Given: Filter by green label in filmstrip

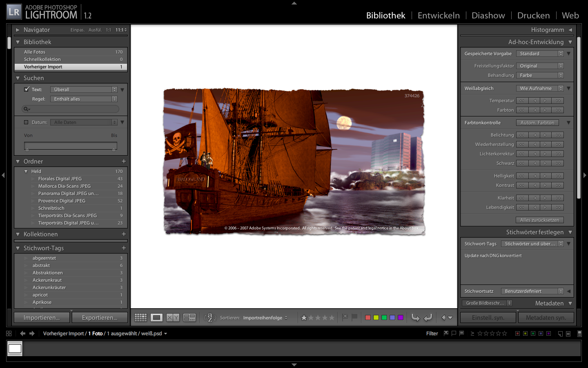Looking at the screenshot, I should pyautogui.click(x=533, y=334).
